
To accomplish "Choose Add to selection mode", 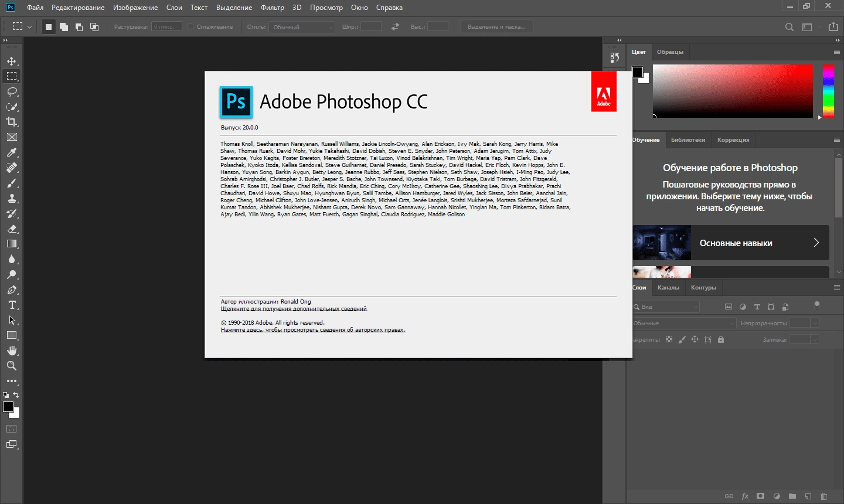I will coord(64,27).
